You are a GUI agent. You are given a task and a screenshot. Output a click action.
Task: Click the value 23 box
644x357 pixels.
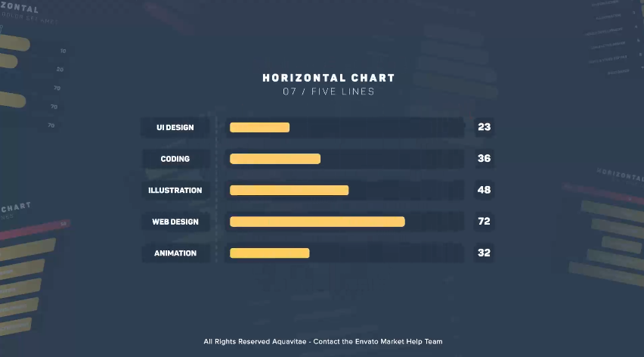point(484,127)
